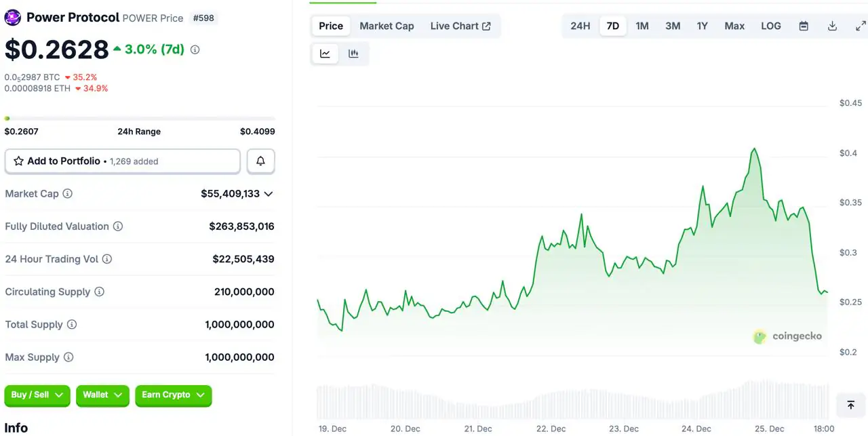Click the 24h Range price slider

[x=139, y=119]
